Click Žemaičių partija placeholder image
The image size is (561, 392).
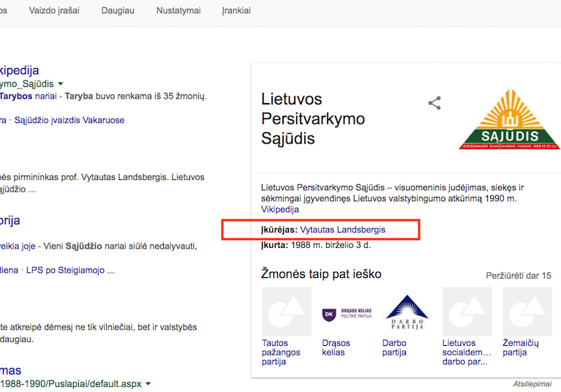[x=527, y=312]
